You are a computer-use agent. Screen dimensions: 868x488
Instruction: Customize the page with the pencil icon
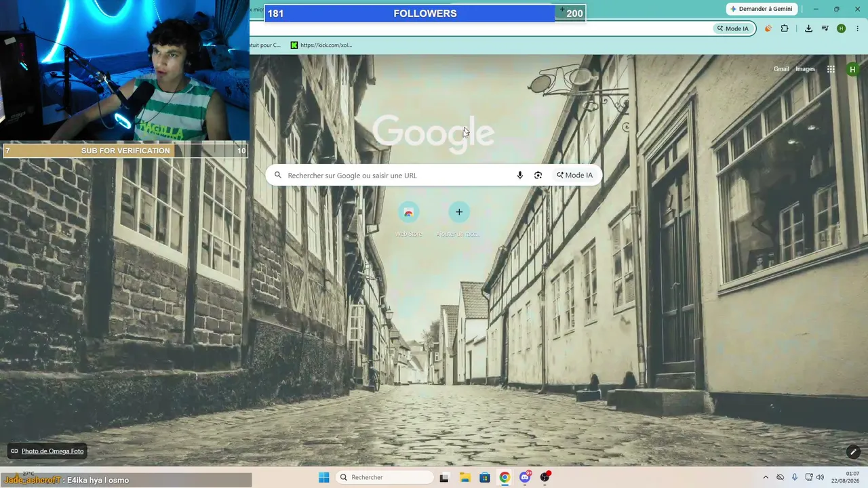(x=853, y=451)
